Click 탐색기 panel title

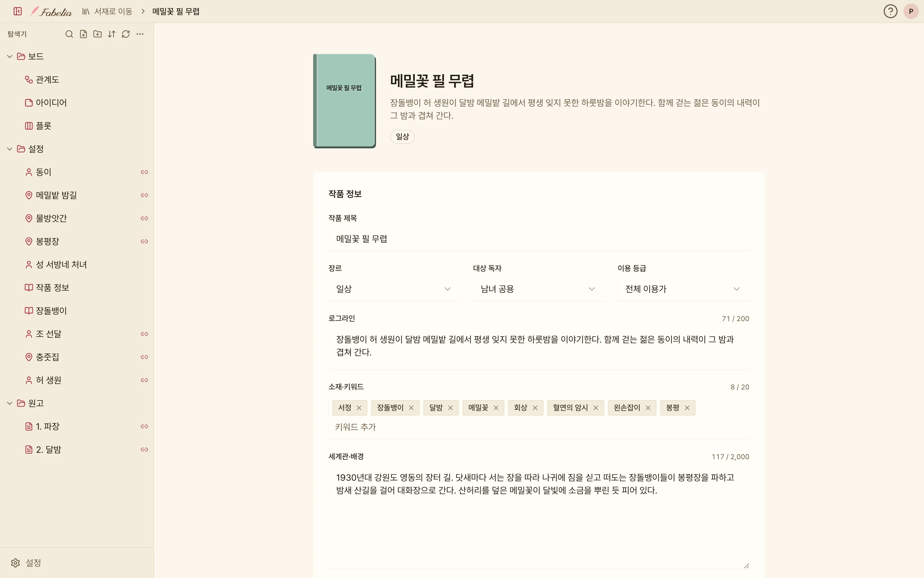[17, 34]
